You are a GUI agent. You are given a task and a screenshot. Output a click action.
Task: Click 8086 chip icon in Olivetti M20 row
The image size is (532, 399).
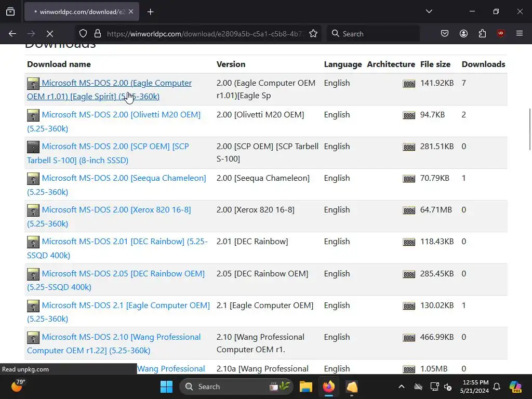[x=409, y=115]
